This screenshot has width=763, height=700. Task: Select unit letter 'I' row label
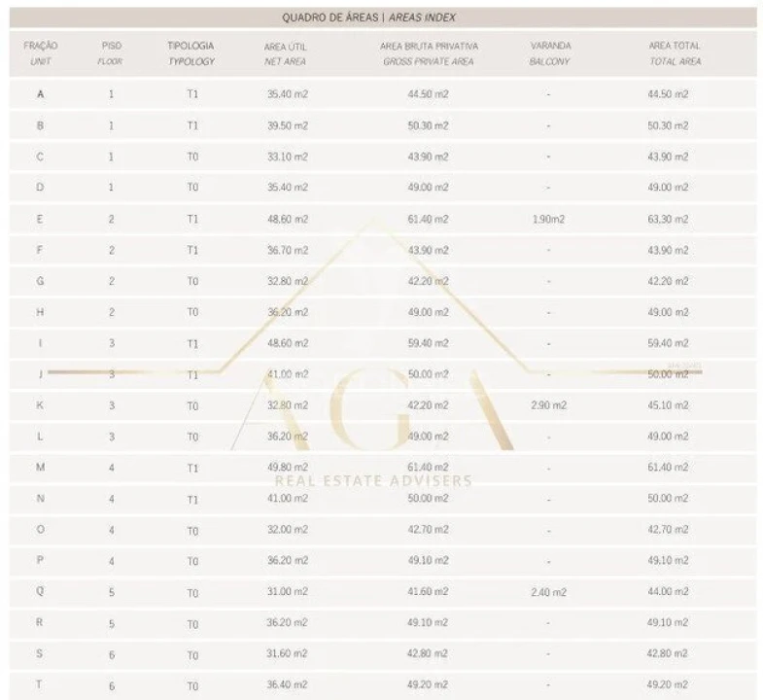[40, 343]
